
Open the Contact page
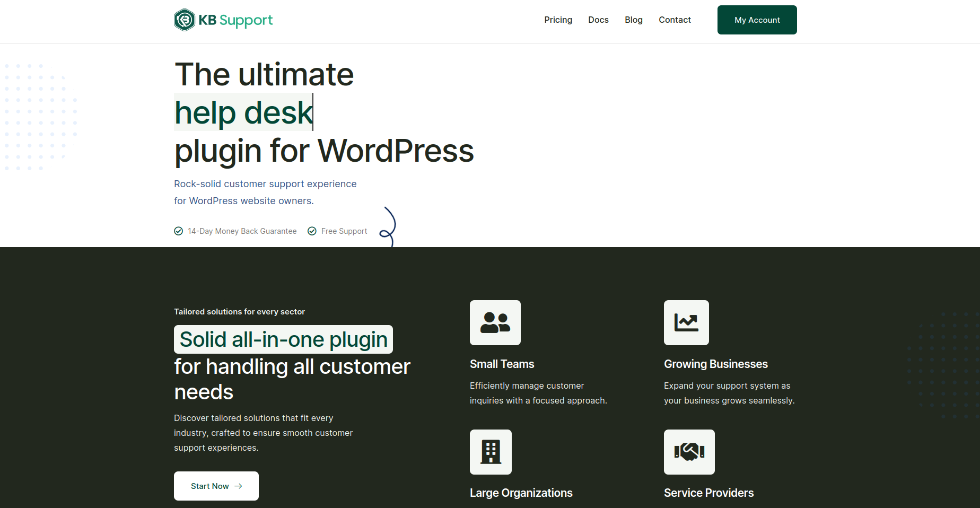[675, 20]
